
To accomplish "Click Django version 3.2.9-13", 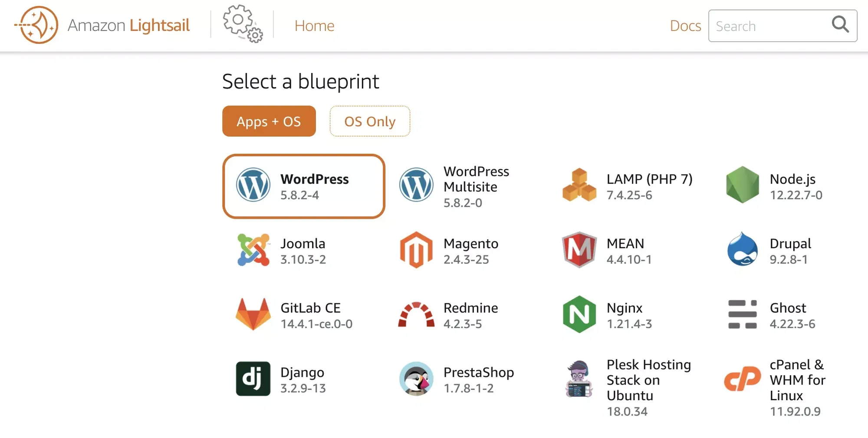I will (303, 389).
